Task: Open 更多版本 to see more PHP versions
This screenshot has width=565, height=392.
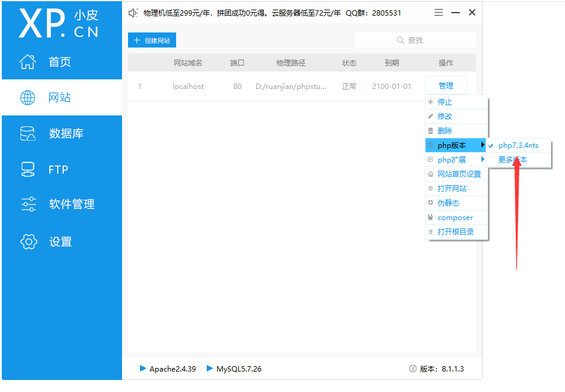Action: [514, 159]
